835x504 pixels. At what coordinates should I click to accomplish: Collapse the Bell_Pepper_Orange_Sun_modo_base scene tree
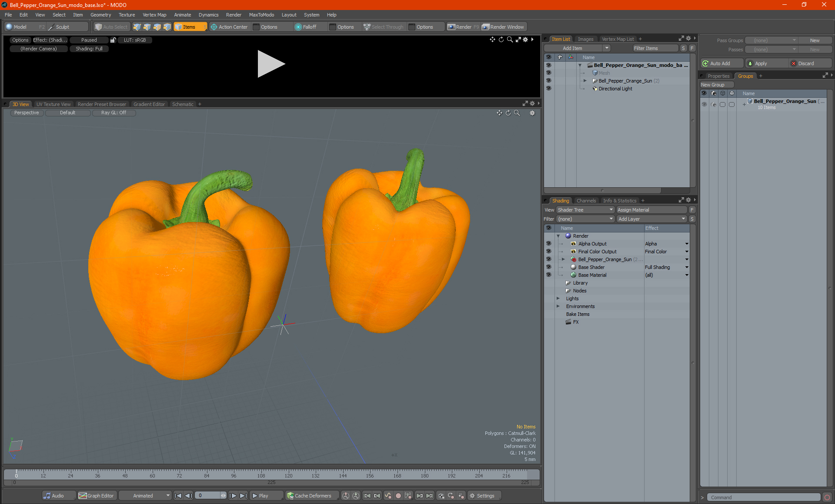point(580,65)
